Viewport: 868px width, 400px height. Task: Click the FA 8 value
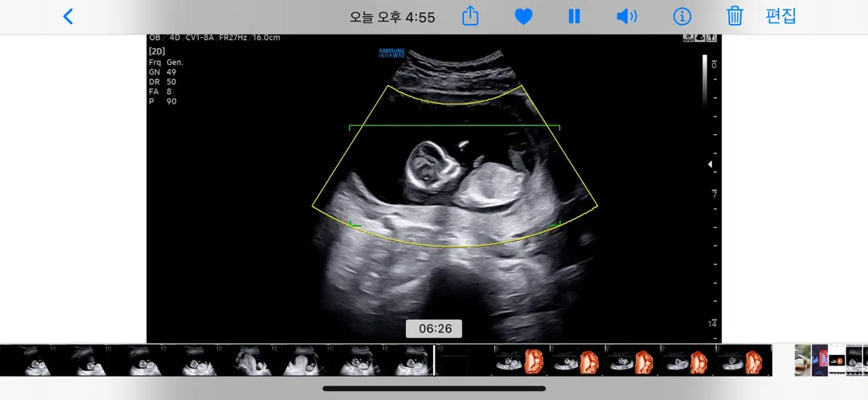pyautogui.click(x=160, y=92)
